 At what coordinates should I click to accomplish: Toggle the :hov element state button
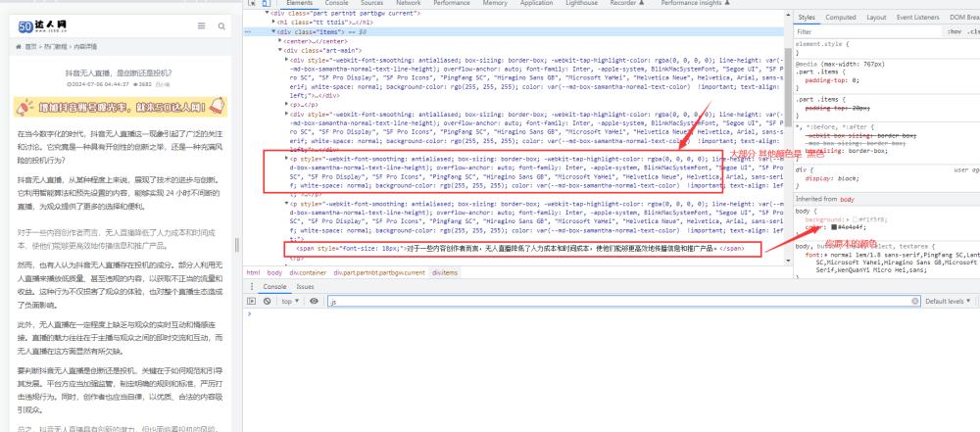click(x=954, y=31)
